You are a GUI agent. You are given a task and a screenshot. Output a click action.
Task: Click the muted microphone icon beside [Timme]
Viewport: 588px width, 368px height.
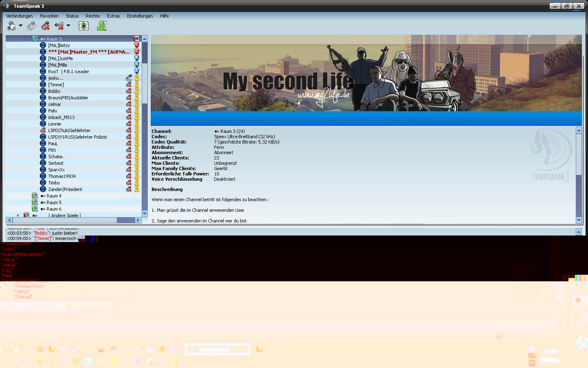coord(129,84)
